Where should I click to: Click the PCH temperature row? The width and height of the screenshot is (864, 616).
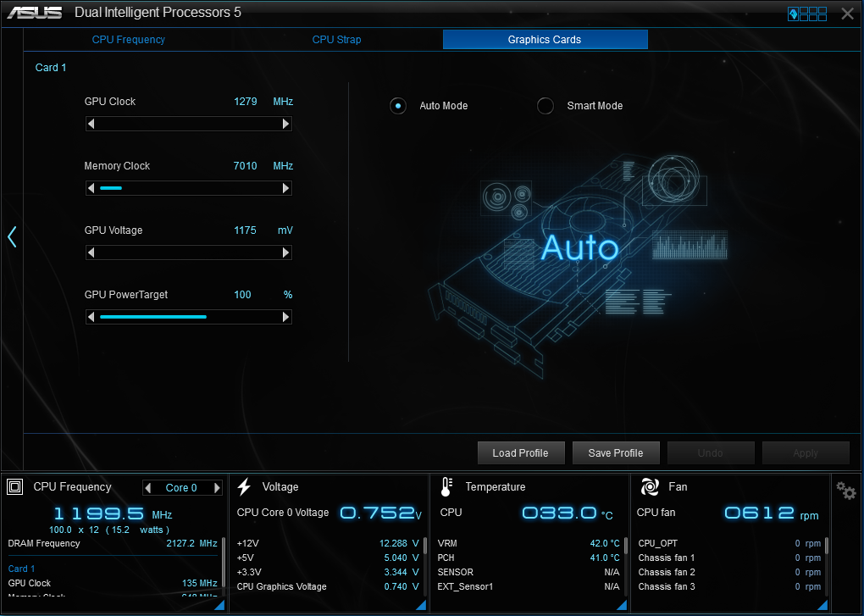point(529,558)
